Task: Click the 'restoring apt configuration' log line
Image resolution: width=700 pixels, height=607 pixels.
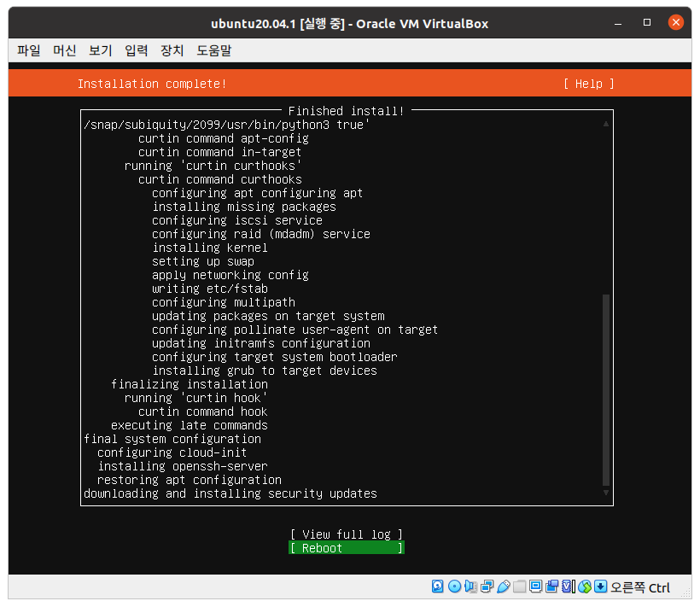Action: pyautogui.click(x=190, y=480)
